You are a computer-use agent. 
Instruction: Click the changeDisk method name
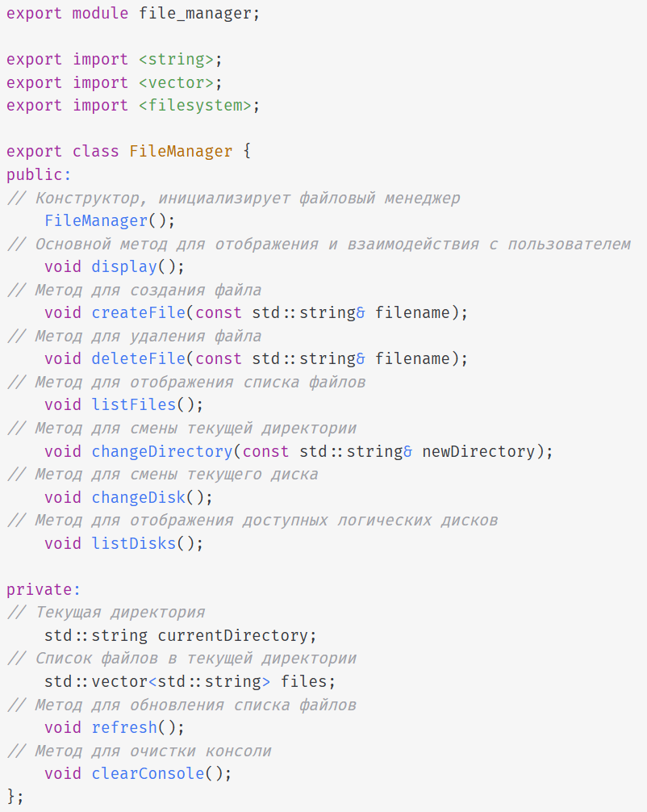pos(138,498)
